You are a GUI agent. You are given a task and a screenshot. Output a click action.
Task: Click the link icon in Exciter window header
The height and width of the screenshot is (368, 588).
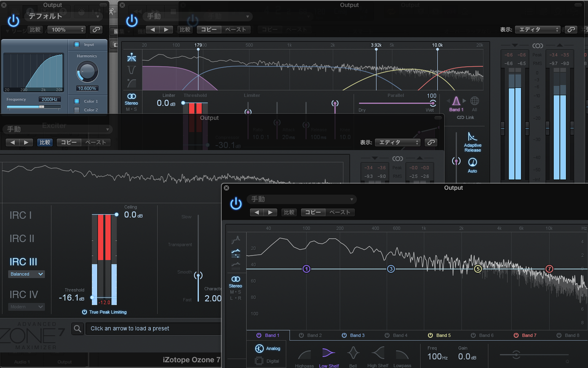tap(96, 29)
